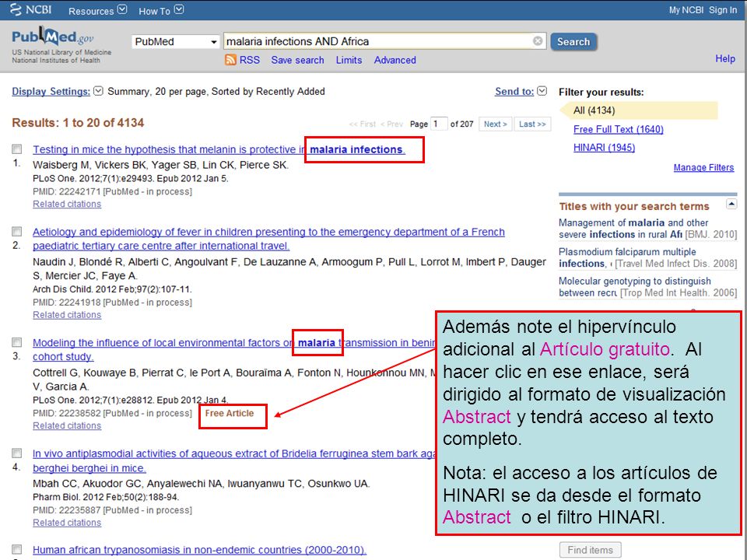Open the How To menu
Viewport: 747px width, 560px height.
click(154, 11)
